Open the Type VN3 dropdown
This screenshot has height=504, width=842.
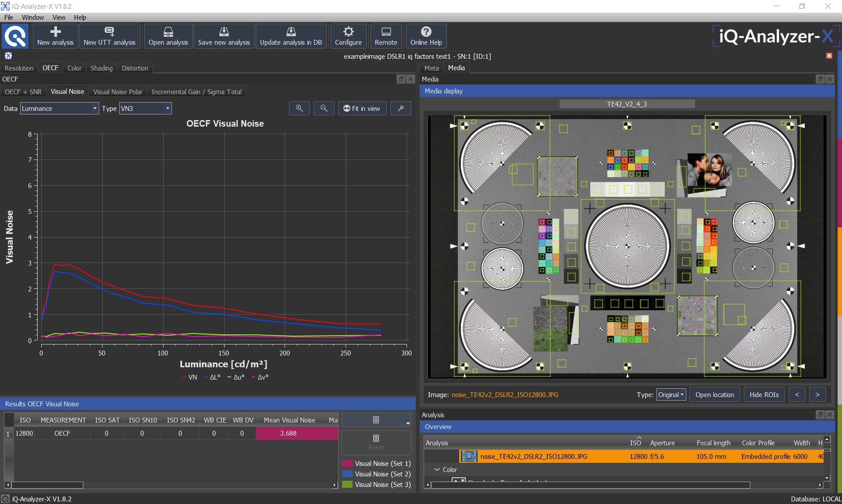tap(145, 108)
